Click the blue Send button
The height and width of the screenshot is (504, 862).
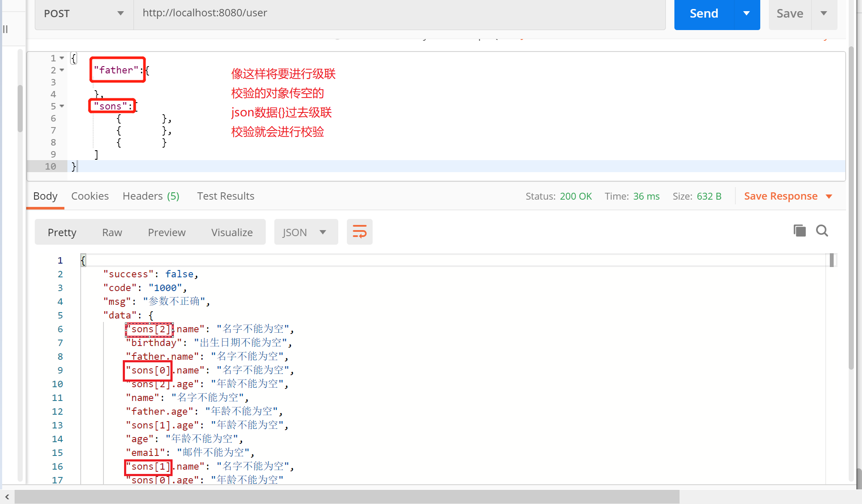click(x=704, y=14)
